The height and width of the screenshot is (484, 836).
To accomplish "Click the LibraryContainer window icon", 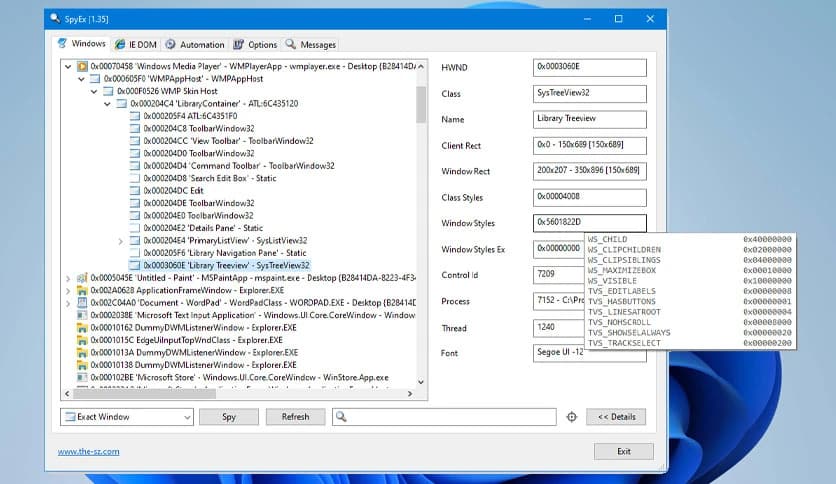I will tap(122, 103).
